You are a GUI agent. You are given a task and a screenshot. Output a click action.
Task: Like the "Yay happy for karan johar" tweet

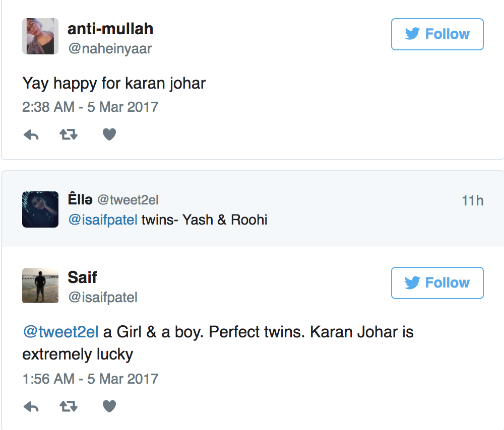(109, 134)
